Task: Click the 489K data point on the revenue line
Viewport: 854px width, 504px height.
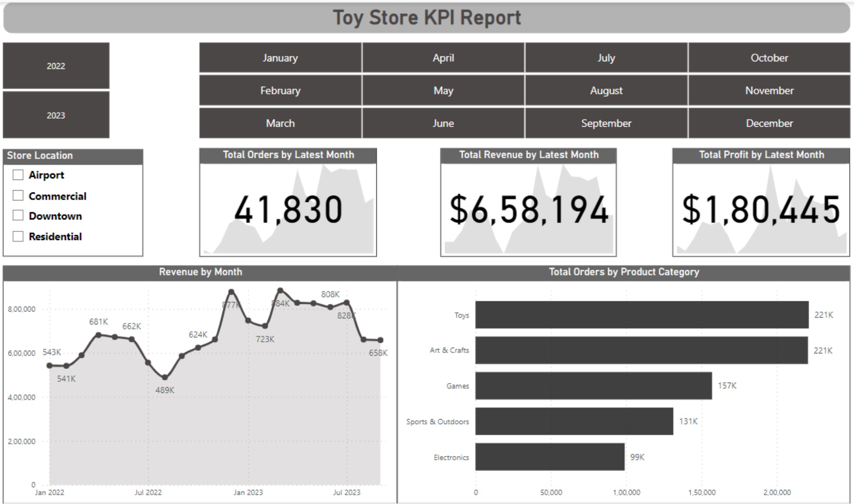Action: (165, 377)
